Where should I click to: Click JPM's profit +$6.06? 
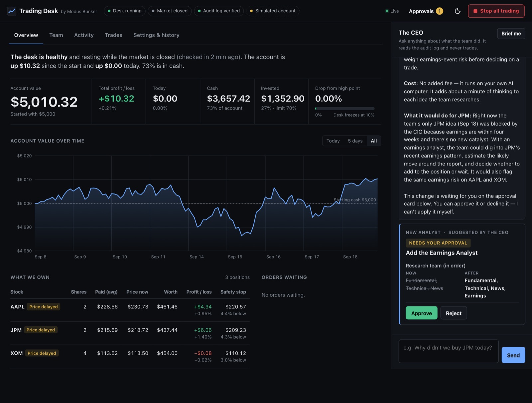(x=203, y=330)
